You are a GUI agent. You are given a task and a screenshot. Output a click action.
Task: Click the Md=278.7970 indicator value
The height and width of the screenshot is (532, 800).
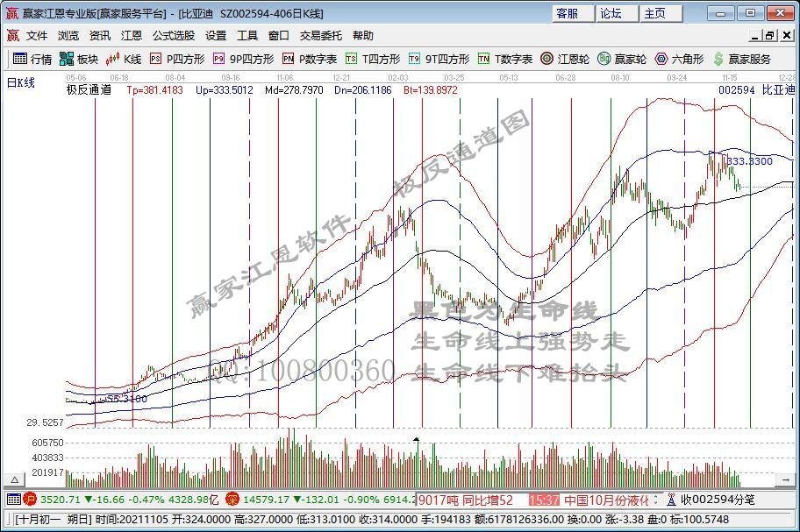tap(294, 90)
